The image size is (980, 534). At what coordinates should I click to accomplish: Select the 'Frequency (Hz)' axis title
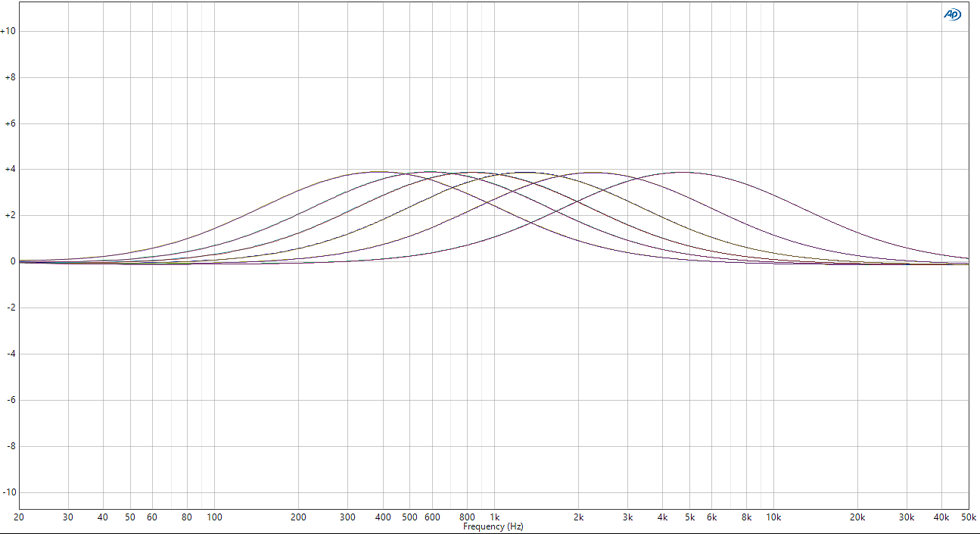click(x=493, y=526)
